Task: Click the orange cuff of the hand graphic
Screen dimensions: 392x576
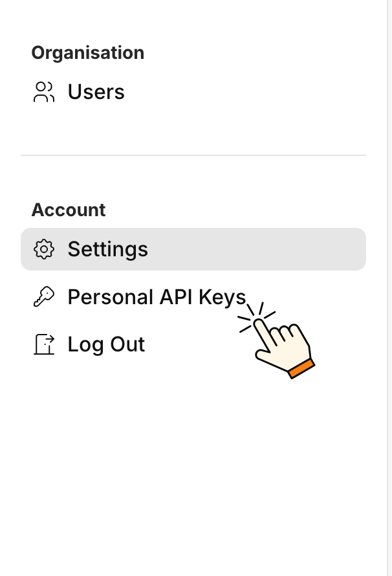Action: click(x=301, y=369)
